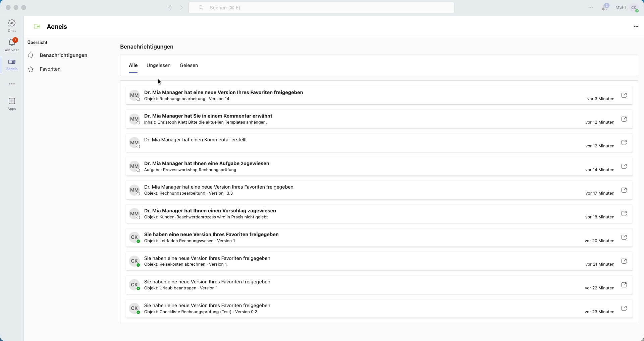Screen dimensions: 644x341
Task: Focus the Suchen search field
Action: [x=321, y=7]
